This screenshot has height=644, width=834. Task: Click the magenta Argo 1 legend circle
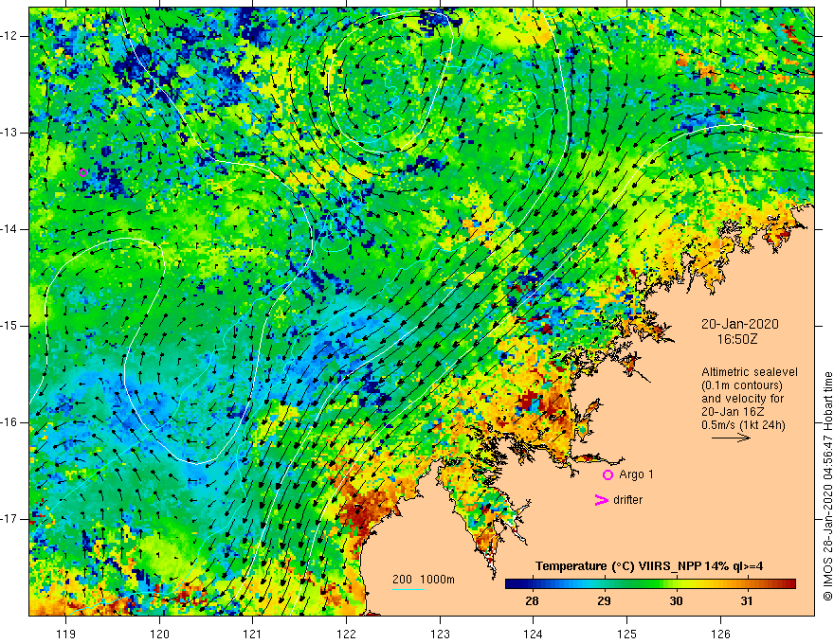coord(607,475)
